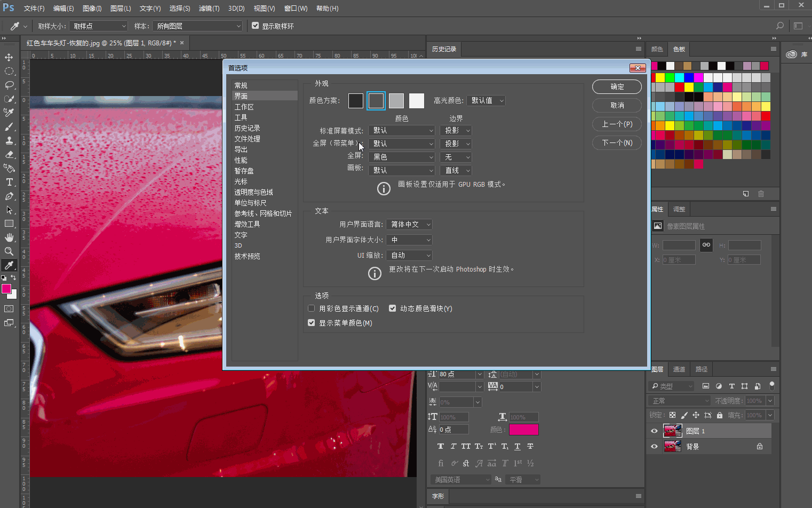The width and height of the screenshot is (812, 508).
Task: Select the Brush tool
Action: point(9,126)
